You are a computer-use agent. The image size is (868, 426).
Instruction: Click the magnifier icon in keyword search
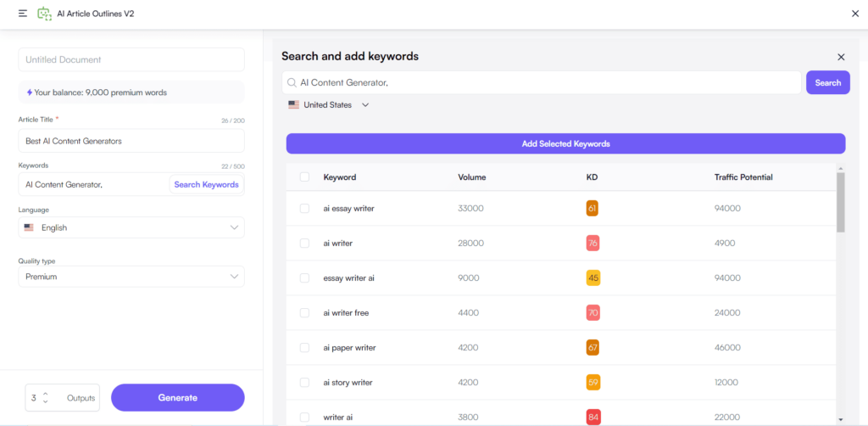point(292,82)
